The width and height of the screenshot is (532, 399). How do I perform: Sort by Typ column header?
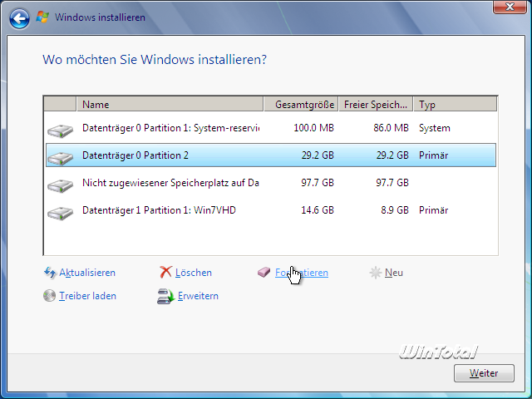tap(456, 104)
